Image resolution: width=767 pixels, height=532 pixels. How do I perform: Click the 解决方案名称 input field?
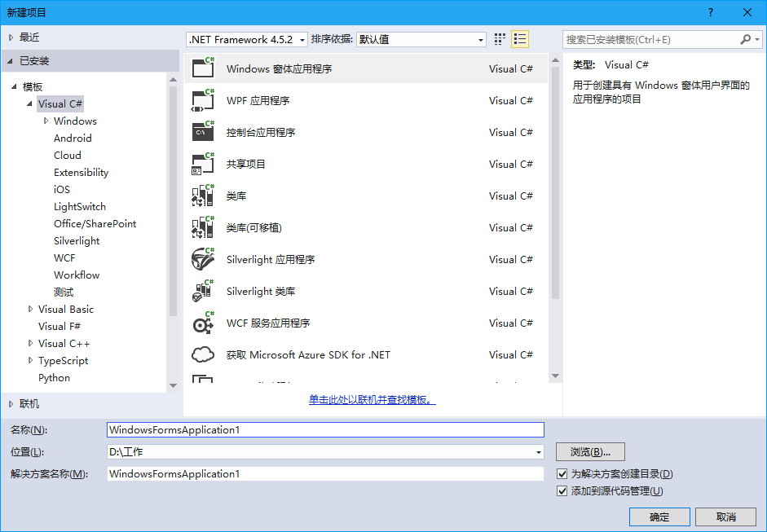pos(325,474)
